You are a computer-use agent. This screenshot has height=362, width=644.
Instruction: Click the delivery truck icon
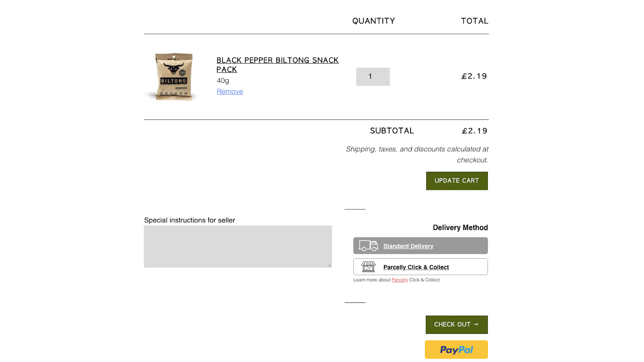coord(368,245)
